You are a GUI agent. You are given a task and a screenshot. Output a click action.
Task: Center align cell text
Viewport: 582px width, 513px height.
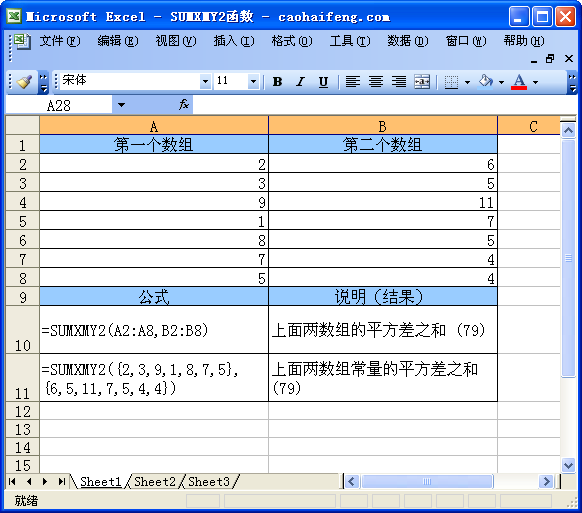coord(376,82)
